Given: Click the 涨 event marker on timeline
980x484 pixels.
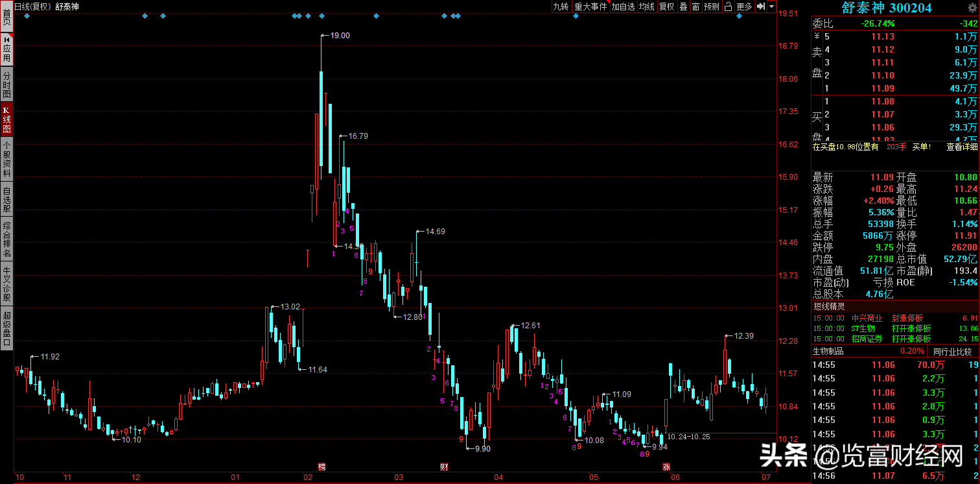Looking at the screenshot, I should pos(666,466).
